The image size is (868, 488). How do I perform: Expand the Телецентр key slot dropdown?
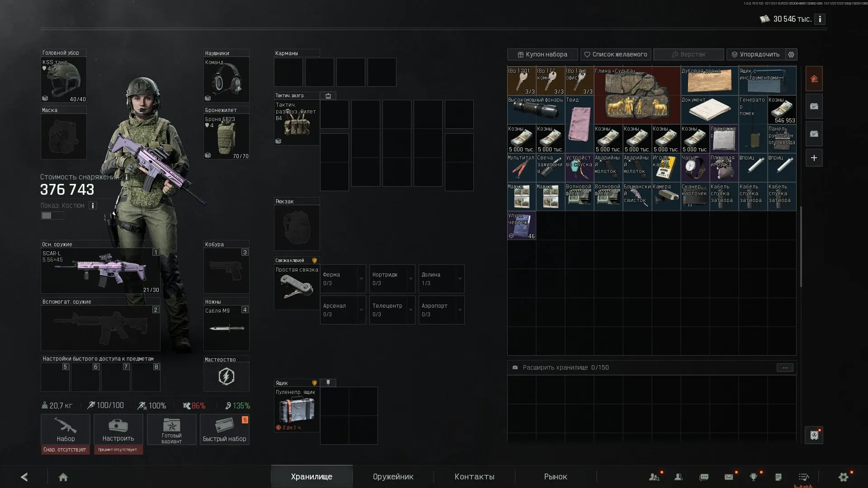point(411,310)
